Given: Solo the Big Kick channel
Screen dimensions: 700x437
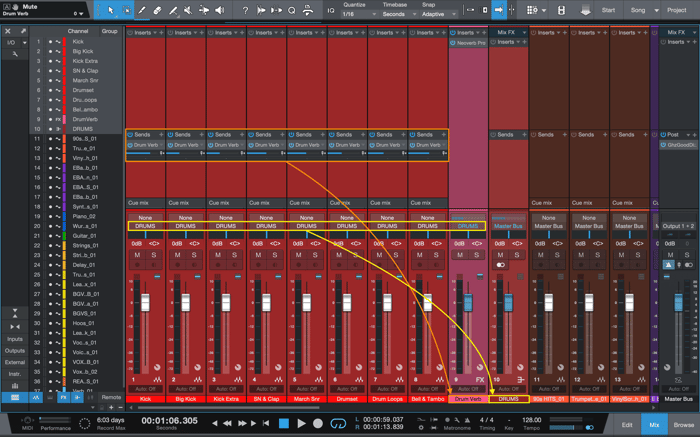Looking at the screenshot, I should 194,255.
